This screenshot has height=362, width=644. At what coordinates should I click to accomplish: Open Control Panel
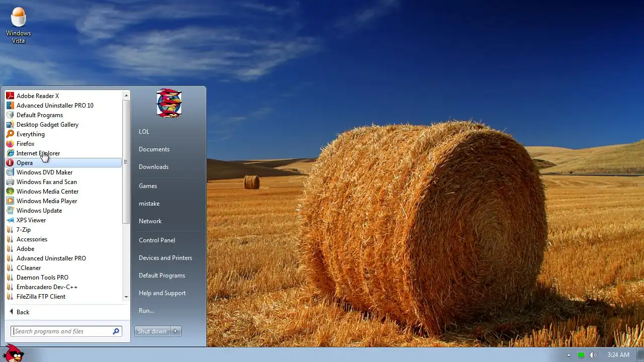pyautogui.click(x=157, y=240)
